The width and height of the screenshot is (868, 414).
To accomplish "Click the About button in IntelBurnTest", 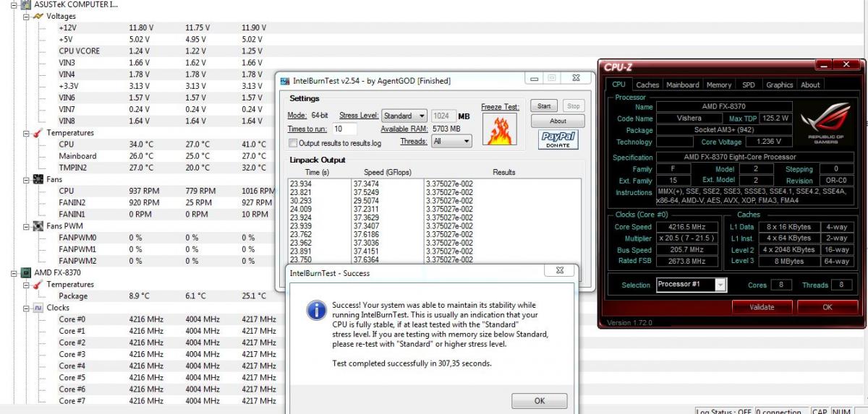I will (x=558, y=121).
